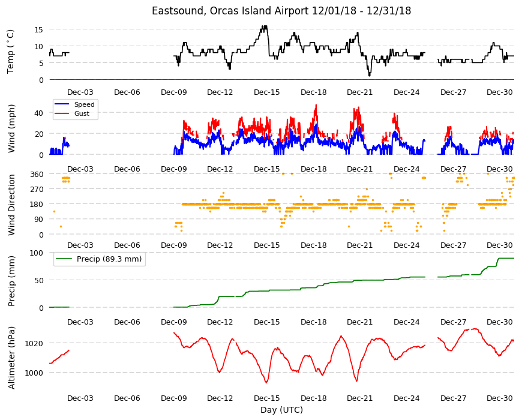
Task: Click the Day (UTC) x-axis label
Action: point(281,410)
